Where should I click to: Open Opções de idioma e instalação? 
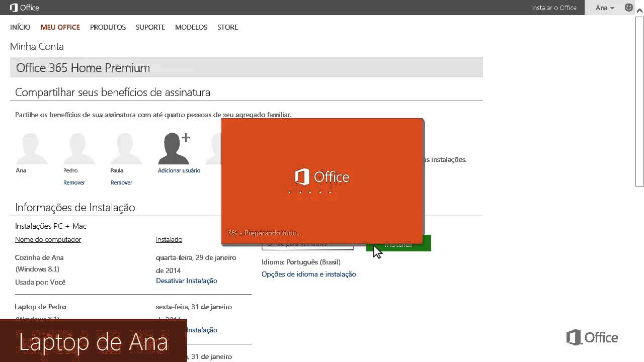point(308,274)
